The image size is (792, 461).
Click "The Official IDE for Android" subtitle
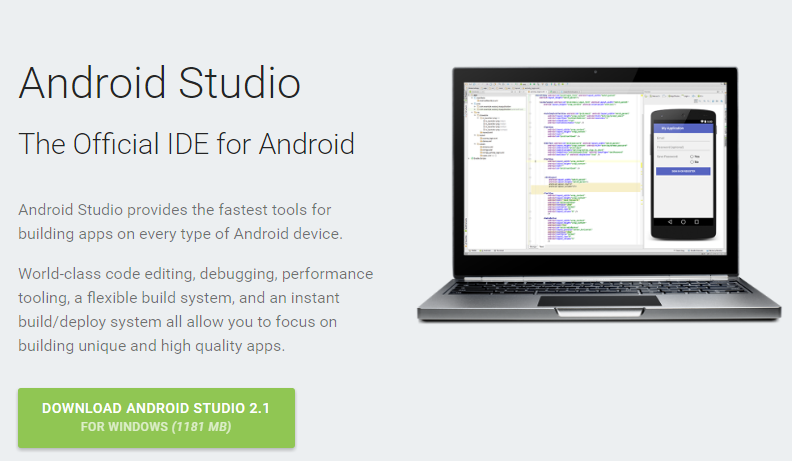pos(186,144)
